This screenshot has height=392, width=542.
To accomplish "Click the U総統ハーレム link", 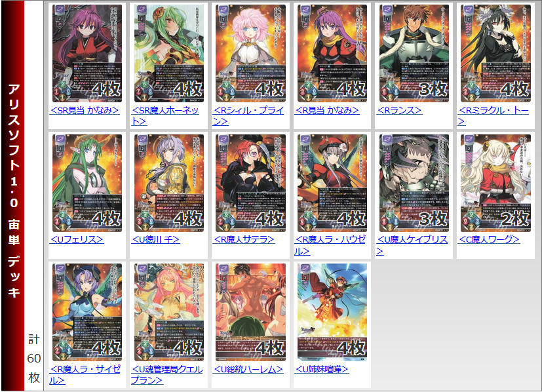I will tap(248, 369).
